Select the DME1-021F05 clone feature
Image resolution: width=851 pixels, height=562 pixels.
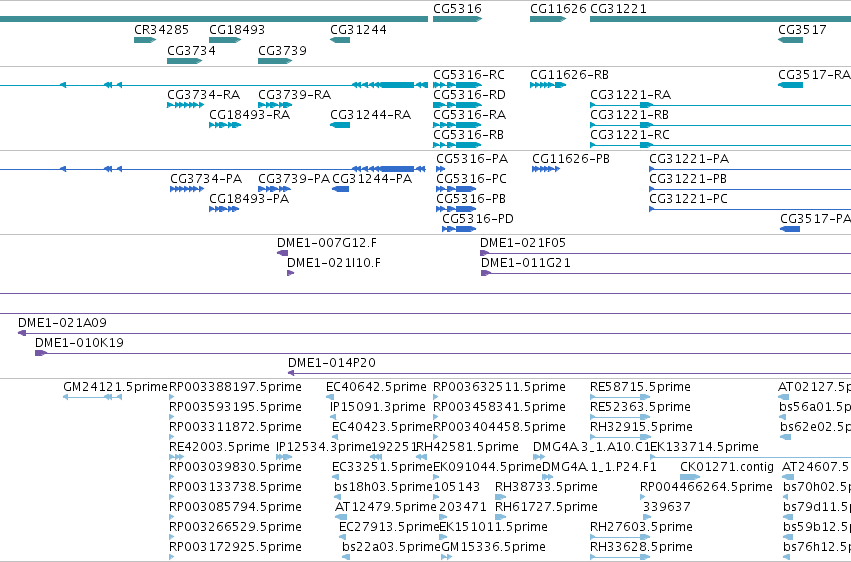click(665, 253)
